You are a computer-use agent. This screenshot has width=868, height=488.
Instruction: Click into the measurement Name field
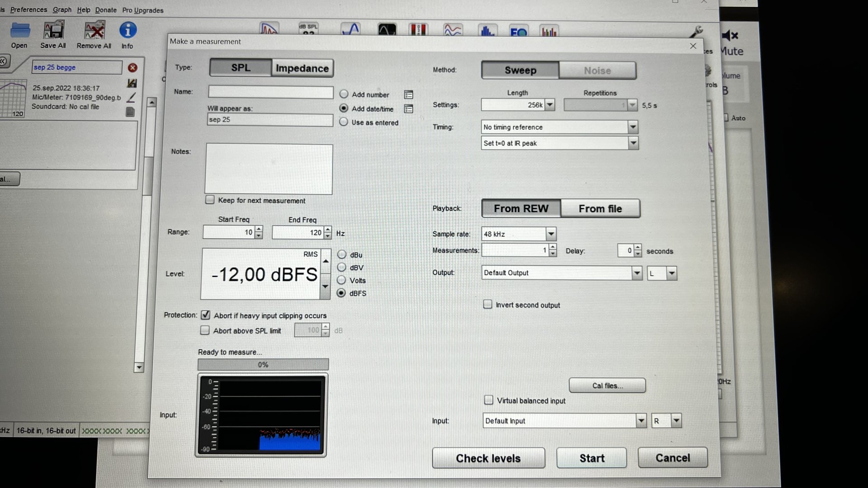pos(270,92)
